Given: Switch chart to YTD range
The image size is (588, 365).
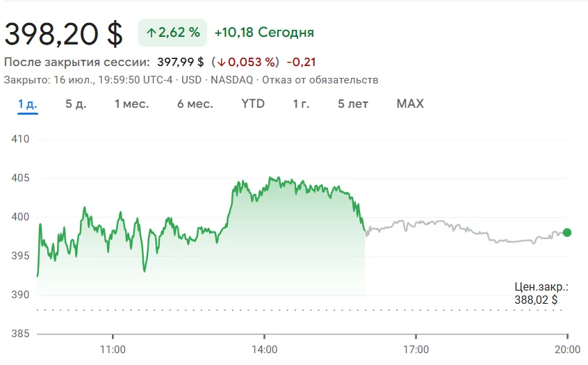Looking at the screenshot, I should [x=253, y=104].
